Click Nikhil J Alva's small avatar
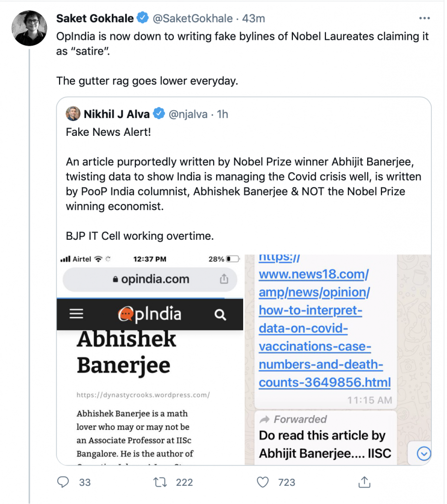Screen dimensions: 447x504 tap(73, 114)
